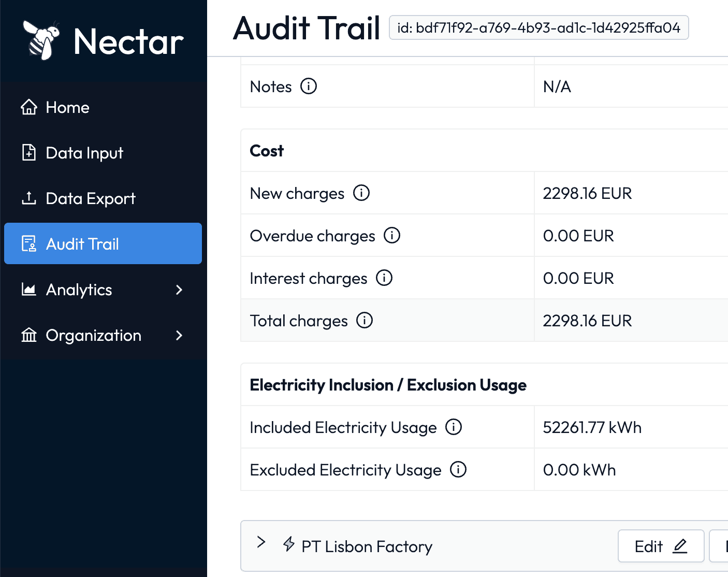Click the Organization building icon

point(28,335)
